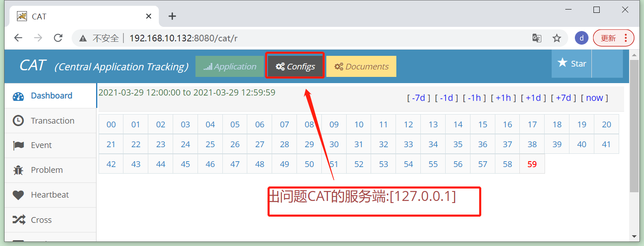644x246 pixels.
Task: Open a new browser tab
Action: click(x=172, y=16)
